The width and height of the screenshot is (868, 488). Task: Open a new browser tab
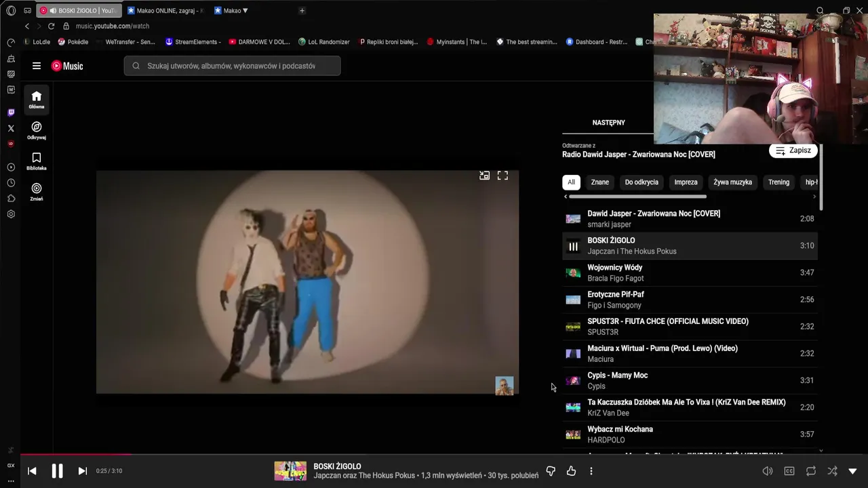tap(302, 11)
